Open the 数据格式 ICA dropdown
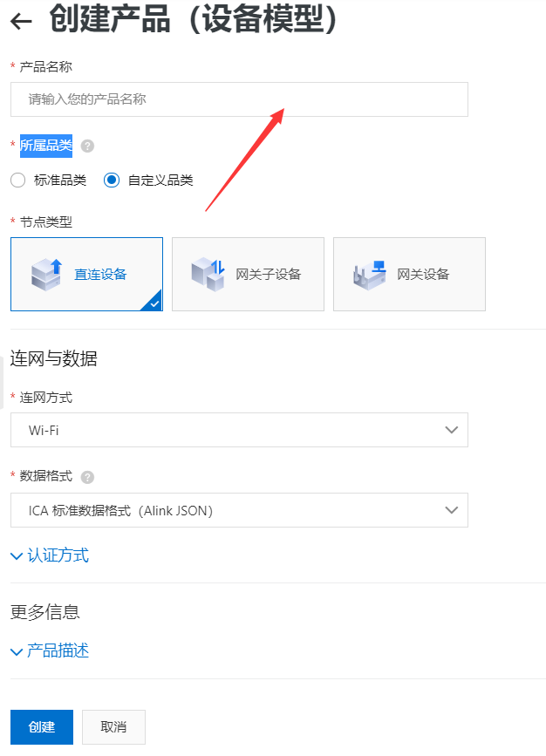The width and height of the screenshot is (546, 756). coord(239,510)
